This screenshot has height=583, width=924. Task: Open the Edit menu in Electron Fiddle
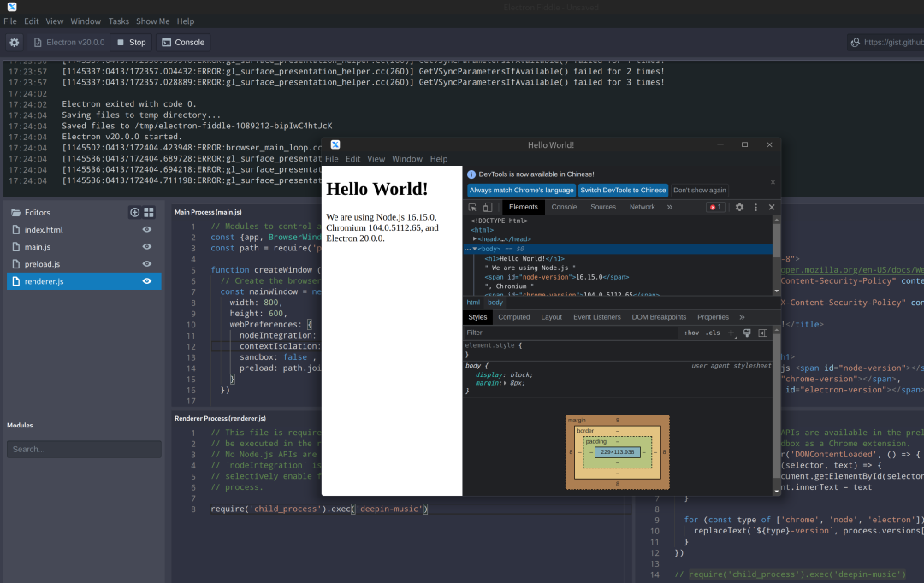[x=32, y=21]
